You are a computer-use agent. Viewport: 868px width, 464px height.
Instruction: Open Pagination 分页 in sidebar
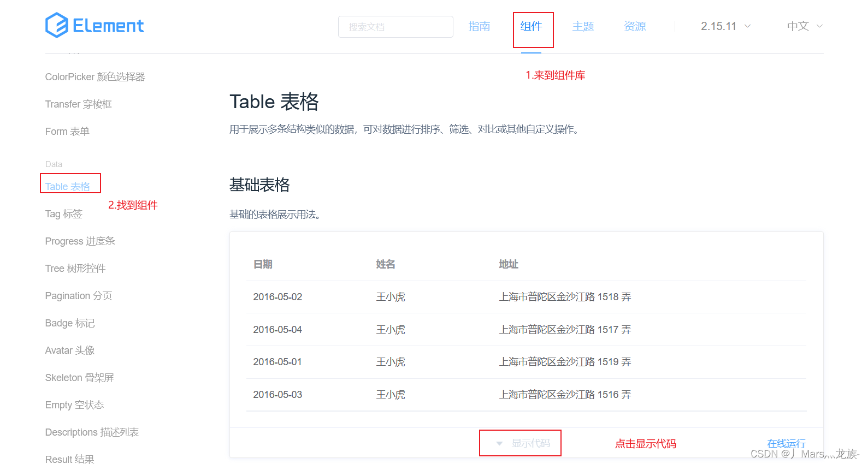(79, 296)
